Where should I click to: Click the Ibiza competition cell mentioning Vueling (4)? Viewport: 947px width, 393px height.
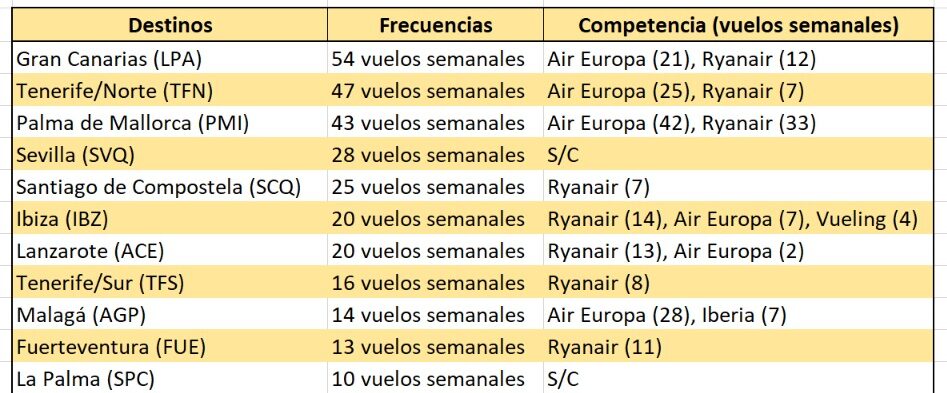click(x=738, y=219)
